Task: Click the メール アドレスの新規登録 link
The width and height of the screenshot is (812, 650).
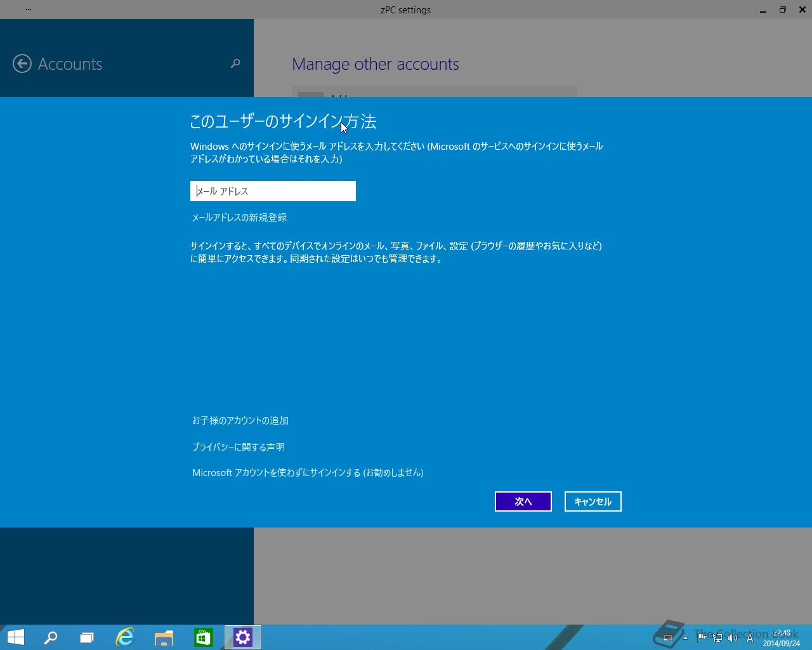Action: [x=239, y=217]
